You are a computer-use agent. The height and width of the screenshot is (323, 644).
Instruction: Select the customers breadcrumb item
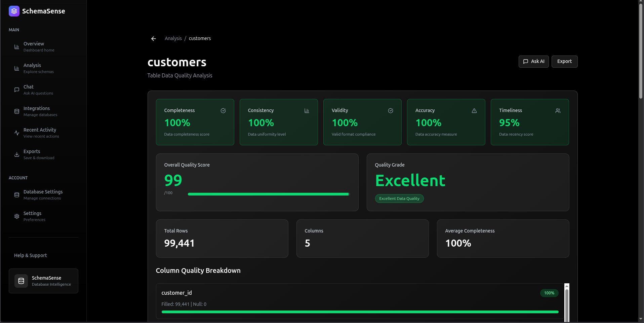click(x=200, y=38)
